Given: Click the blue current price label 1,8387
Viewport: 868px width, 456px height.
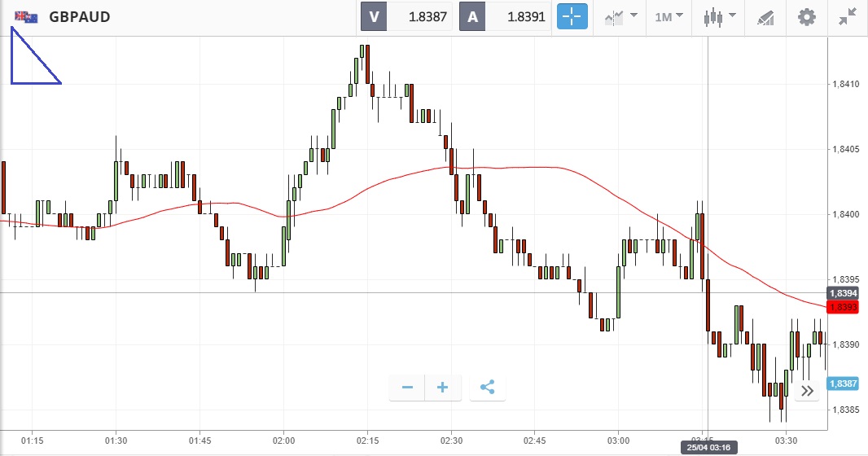Looking at the screenshot, I should [x=843, y=384].
